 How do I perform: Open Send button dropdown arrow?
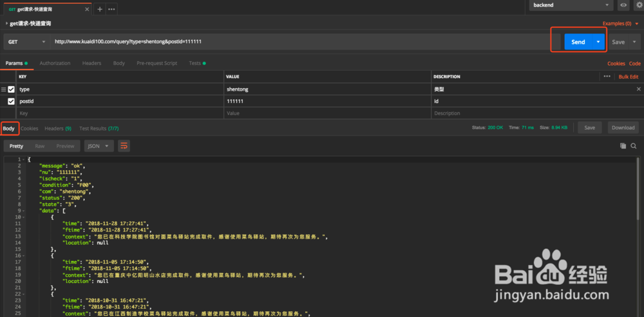pyautogui.click(x=598, y=42)
